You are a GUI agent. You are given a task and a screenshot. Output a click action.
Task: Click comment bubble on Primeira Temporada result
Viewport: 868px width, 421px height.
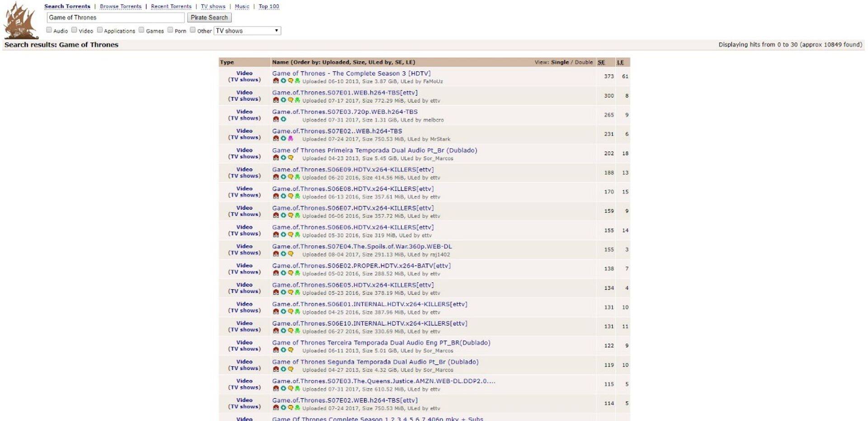tap(290, 158)
